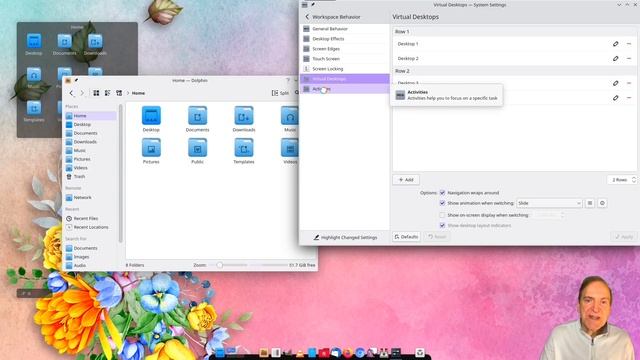Open the file manager from the dock
This screenshot has height=360, width=640.
point(263,353)
